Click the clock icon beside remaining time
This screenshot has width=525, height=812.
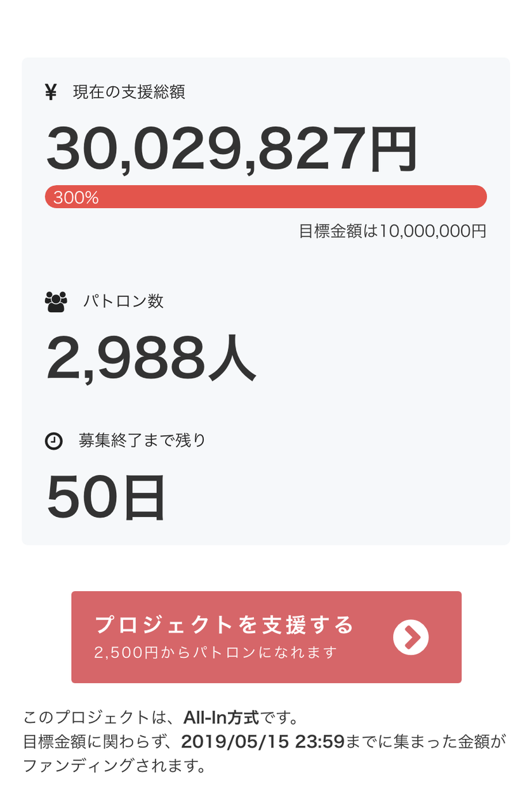54,441
